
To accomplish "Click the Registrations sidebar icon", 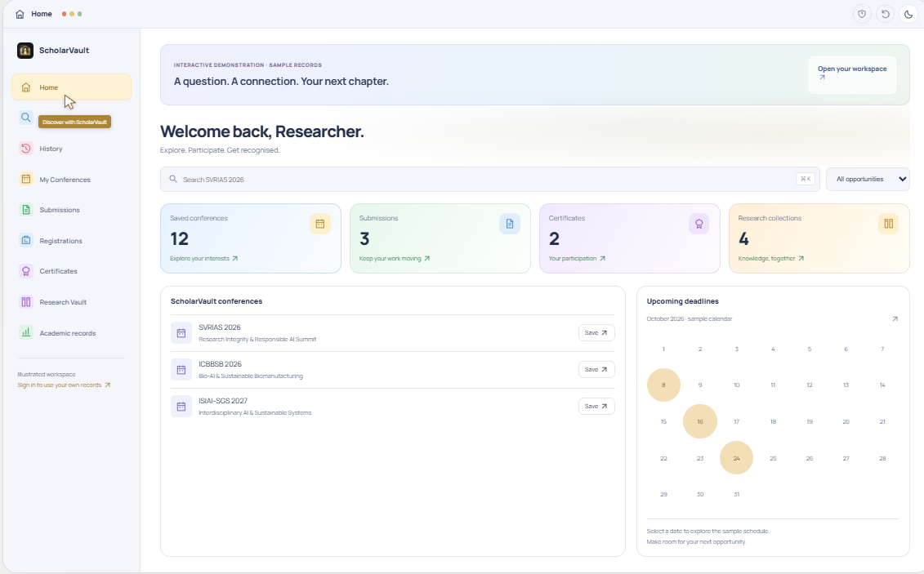I will [x=26, y=240].
